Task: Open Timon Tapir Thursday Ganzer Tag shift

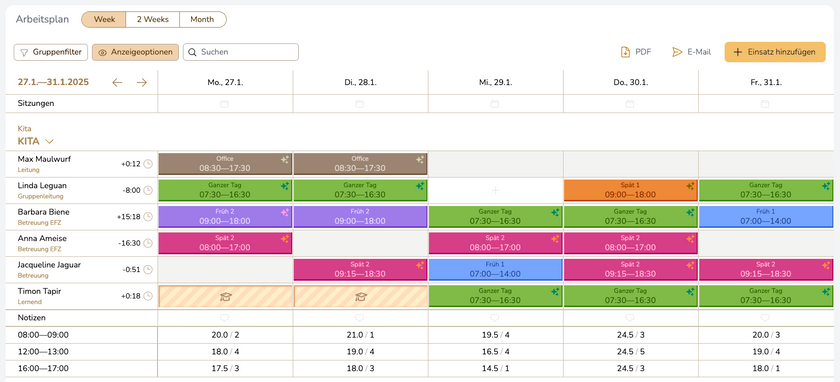Action: [630, 296]
